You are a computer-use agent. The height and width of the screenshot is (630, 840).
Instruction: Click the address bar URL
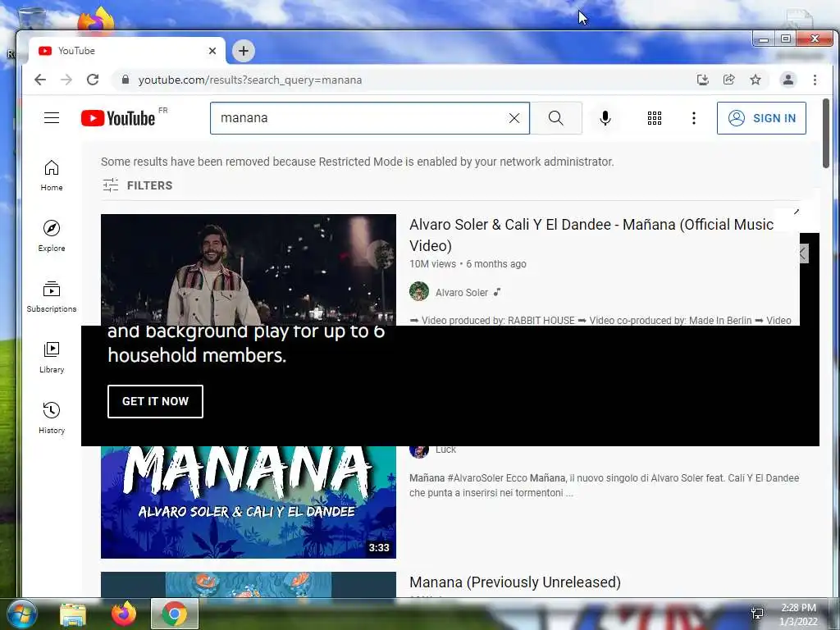pos(250,80)
